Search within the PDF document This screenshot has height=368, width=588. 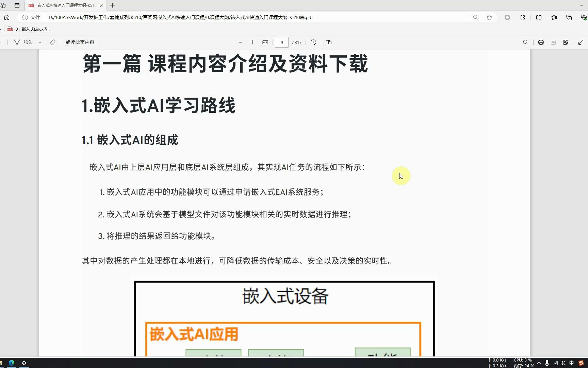pyautogui.click(x=526, y=42)
